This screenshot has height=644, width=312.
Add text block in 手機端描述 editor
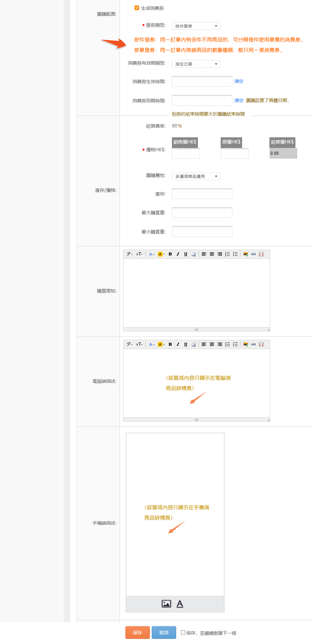coord(180,604)
